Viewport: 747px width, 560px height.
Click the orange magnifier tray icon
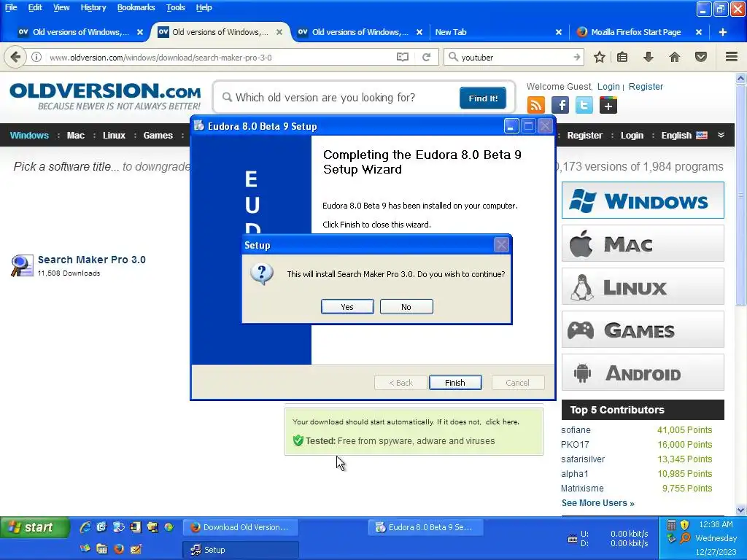tap(684, 539)
